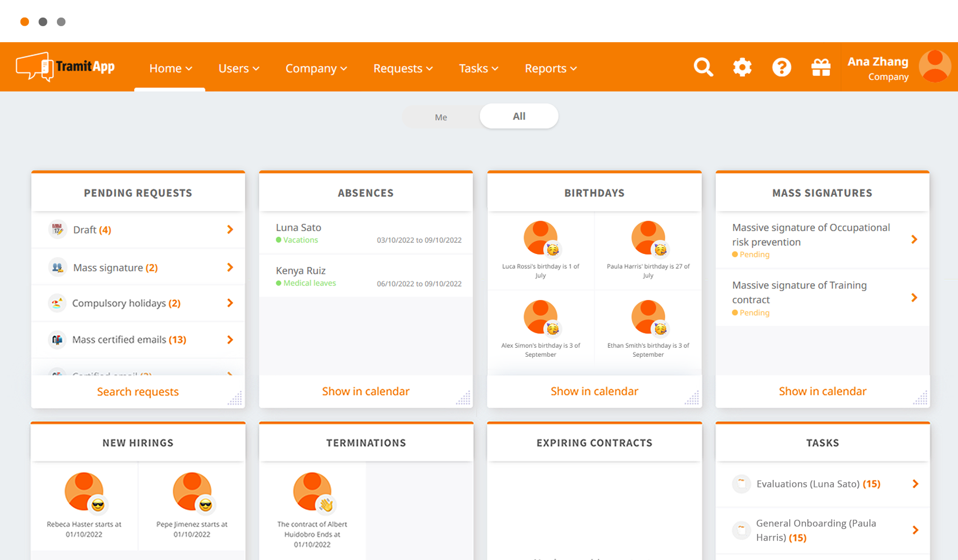Click the Birthdays card resize grip

coord(692,398)
